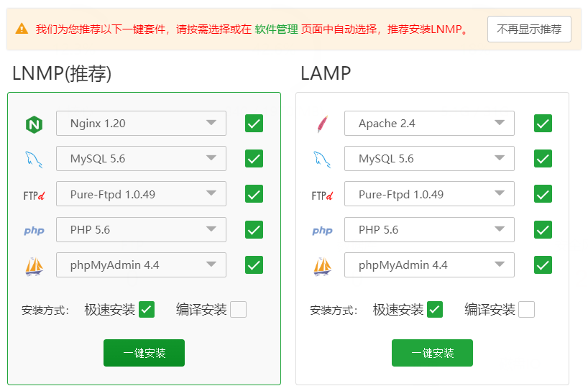Click the MySQL dolphin icon in LAMP
The width and height of the screenshot is (588, 391).
(x=322, y=160)
